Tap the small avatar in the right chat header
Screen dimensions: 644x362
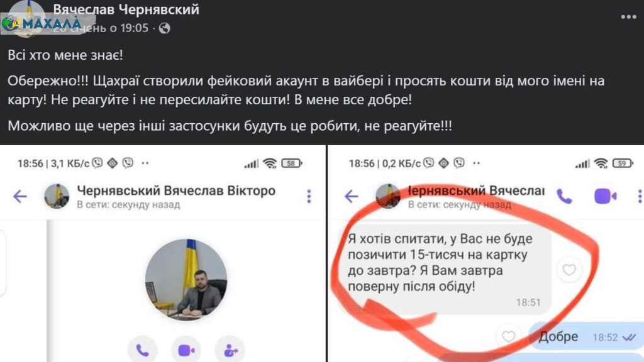pos(387,196)
